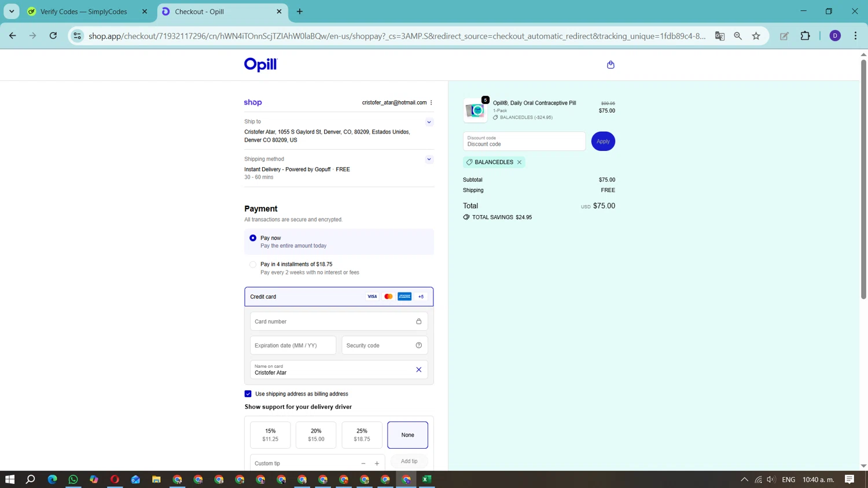
Task: Click the Security code field
Action: coord(385,345)
